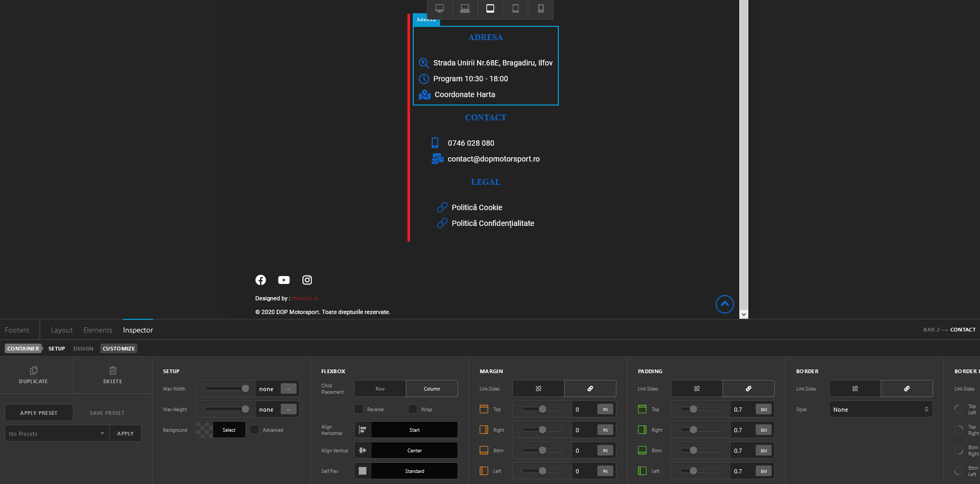Open the Max Height unit options button

coord(289,409)
